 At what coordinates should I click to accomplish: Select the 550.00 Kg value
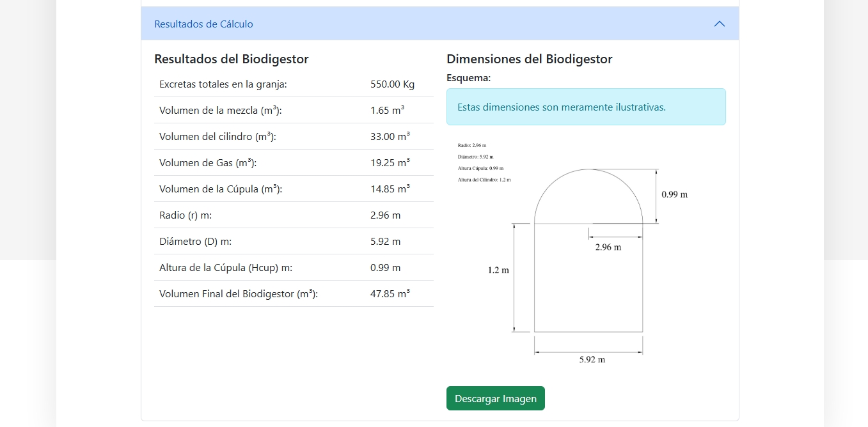coord(392,84)
